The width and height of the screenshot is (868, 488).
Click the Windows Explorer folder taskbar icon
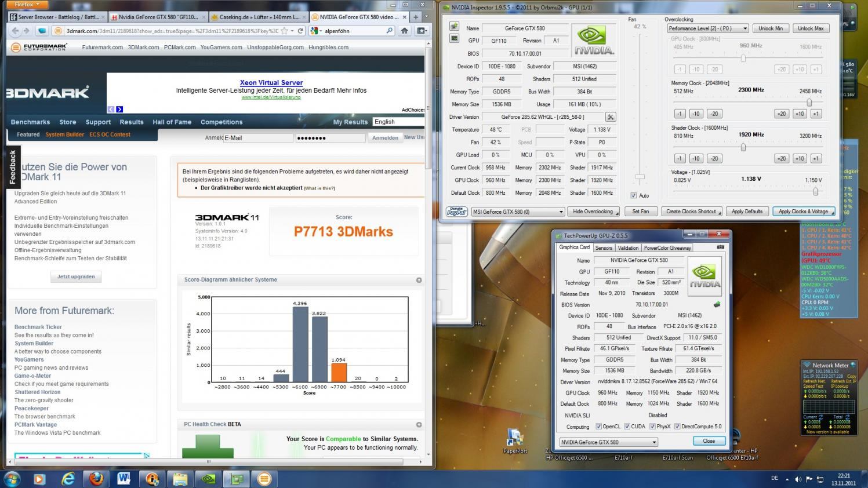180,479
